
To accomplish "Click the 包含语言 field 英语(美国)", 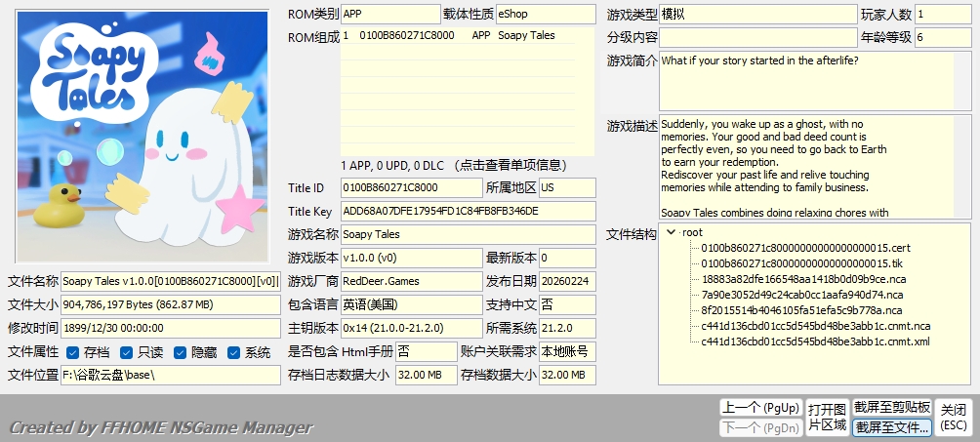I will point(412,305).
